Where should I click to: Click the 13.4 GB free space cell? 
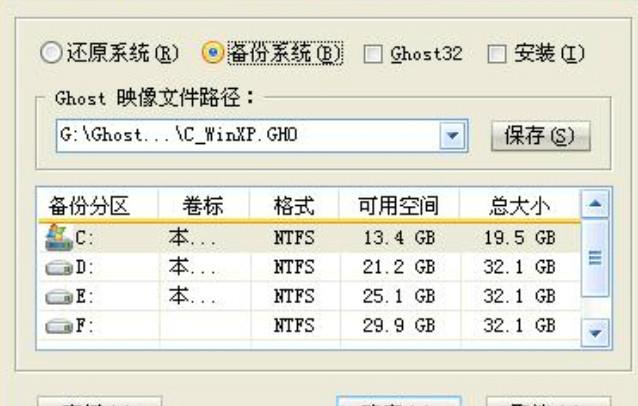(399, 238)
